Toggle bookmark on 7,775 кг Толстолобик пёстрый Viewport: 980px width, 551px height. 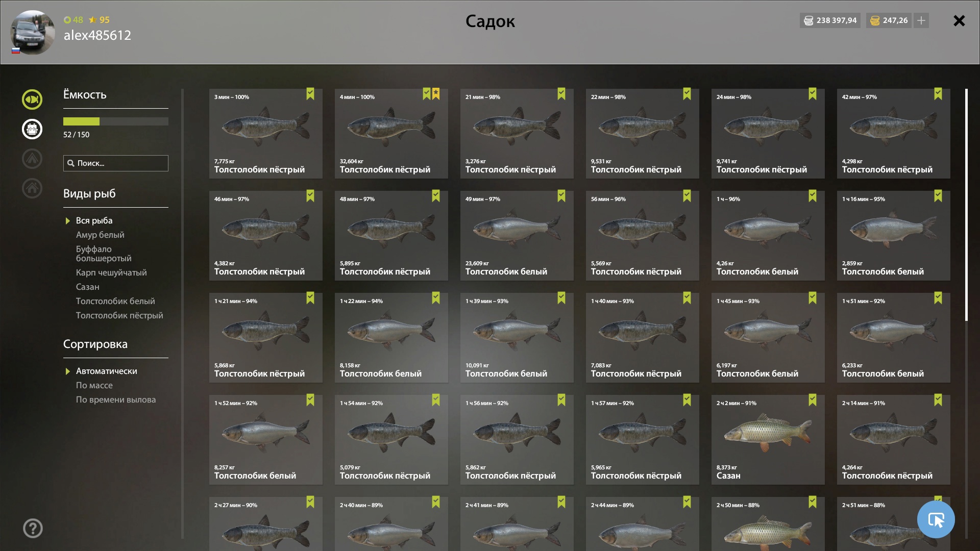[310, 94]
